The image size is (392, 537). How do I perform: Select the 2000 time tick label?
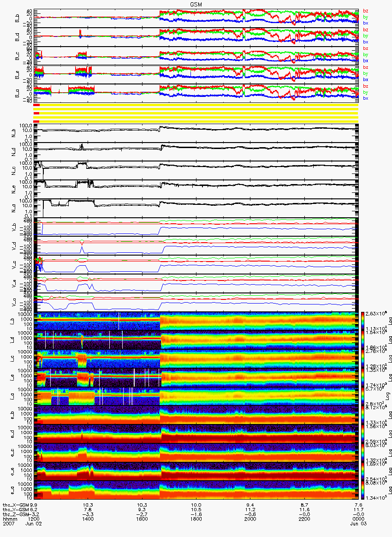tap(250, 519)
